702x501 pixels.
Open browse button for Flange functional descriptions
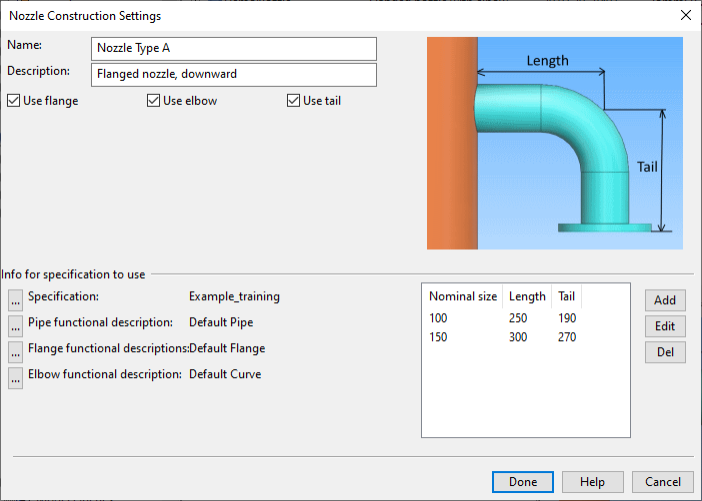(x=15, y=350)
